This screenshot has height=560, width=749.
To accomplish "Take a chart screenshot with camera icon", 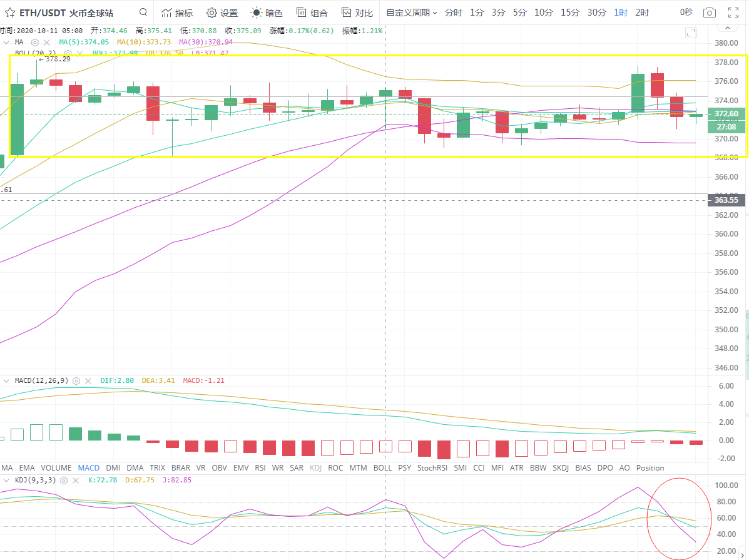I will pyautogui.click(x=709, y=13).
